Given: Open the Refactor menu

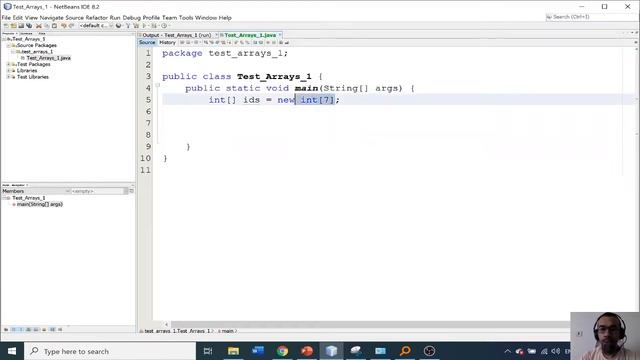Looking at the screenshot, I should click(97, 18).
